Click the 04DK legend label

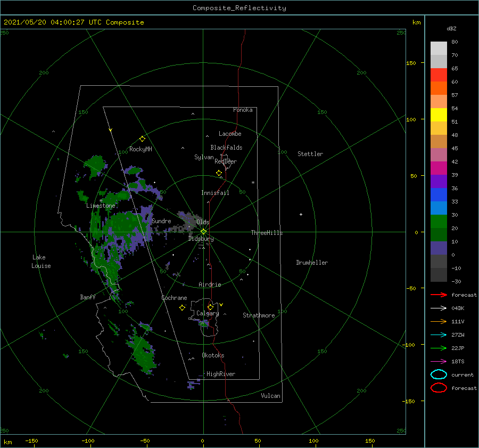[x=458, y=308]
